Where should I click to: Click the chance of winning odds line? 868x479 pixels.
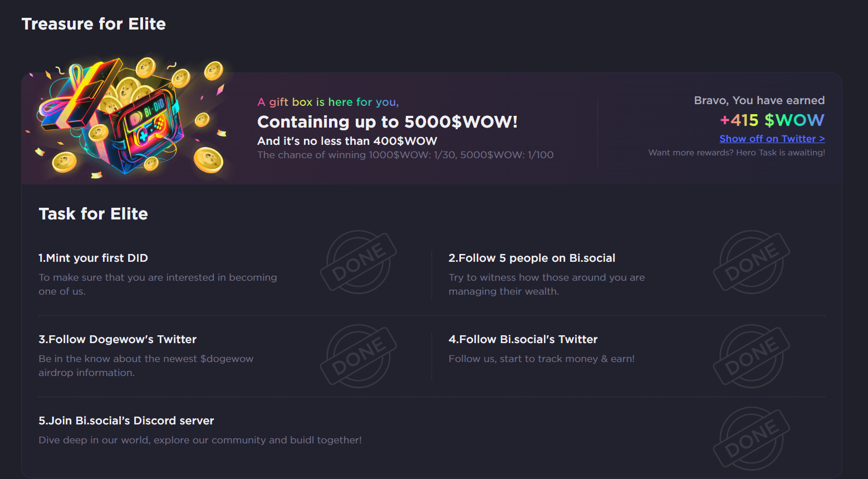pos(405,155)
